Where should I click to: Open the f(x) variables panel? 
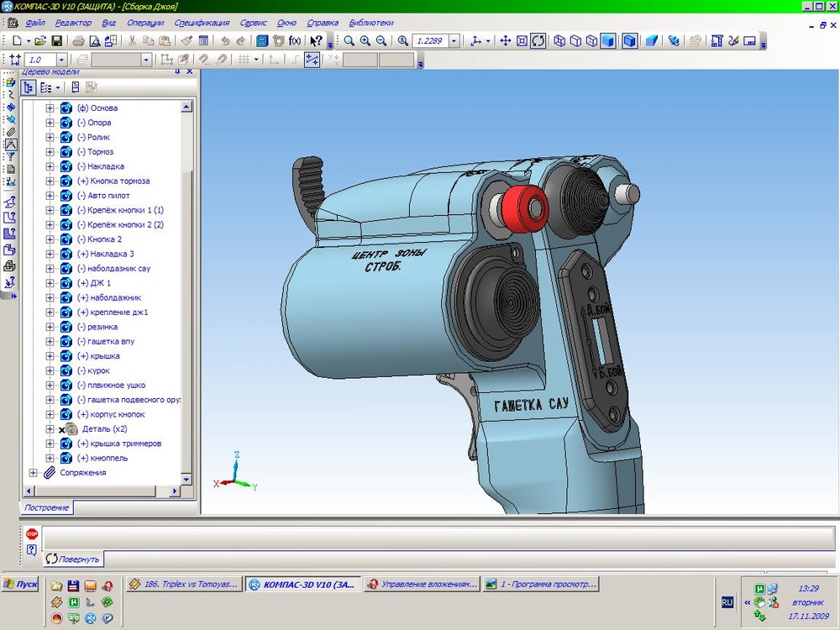pos(295,40)
